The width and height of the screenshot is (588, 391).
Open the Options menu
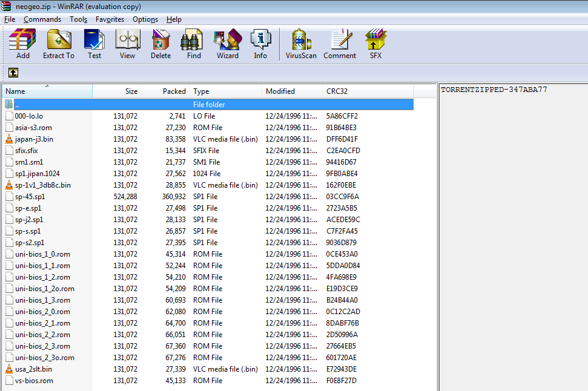145,19
